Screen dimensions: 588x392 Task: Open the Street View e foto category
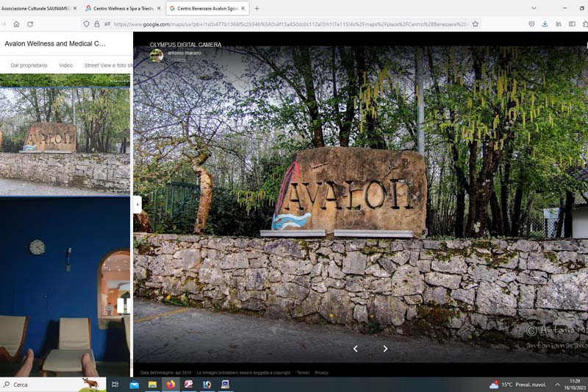(108, 65)
